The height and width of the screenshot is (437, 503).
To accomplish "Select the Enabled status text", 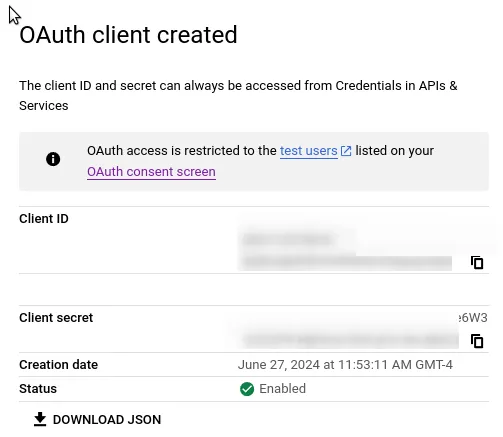I will (282, 389).
